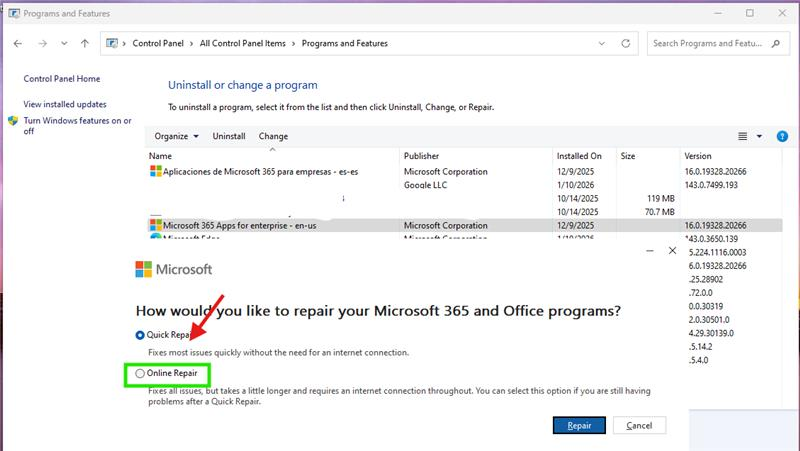Screen dimensions: 800x451
Task: Open help with the blue question icon
Action: point(782,136)
